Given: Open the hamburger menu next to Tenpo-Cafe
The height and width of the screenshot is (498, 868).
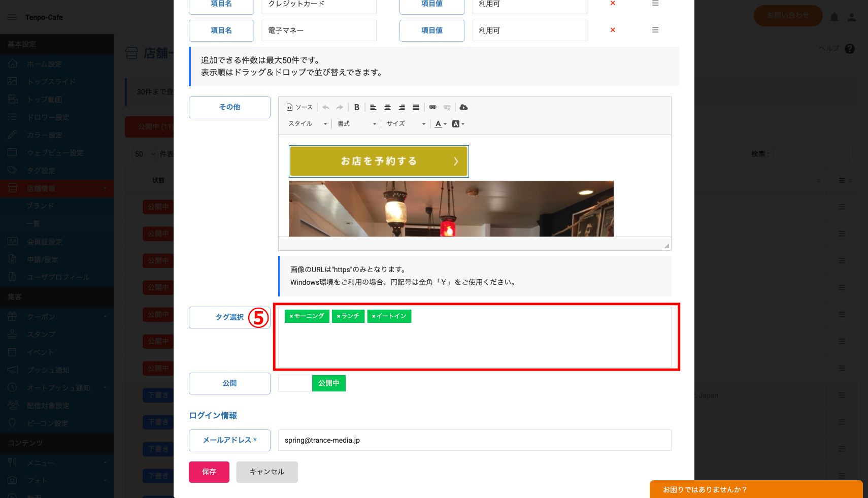Looking at the screenshot, I should coord(12,17).
